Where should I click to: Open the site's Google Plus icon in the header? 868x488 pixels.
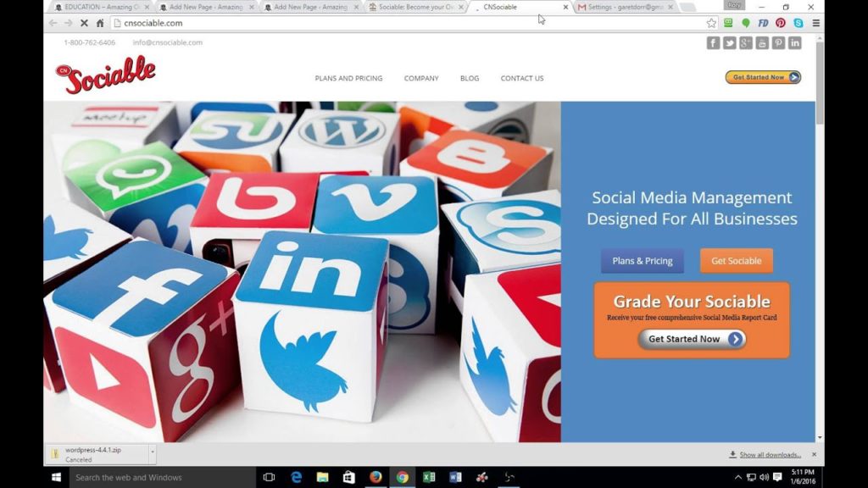746,42
